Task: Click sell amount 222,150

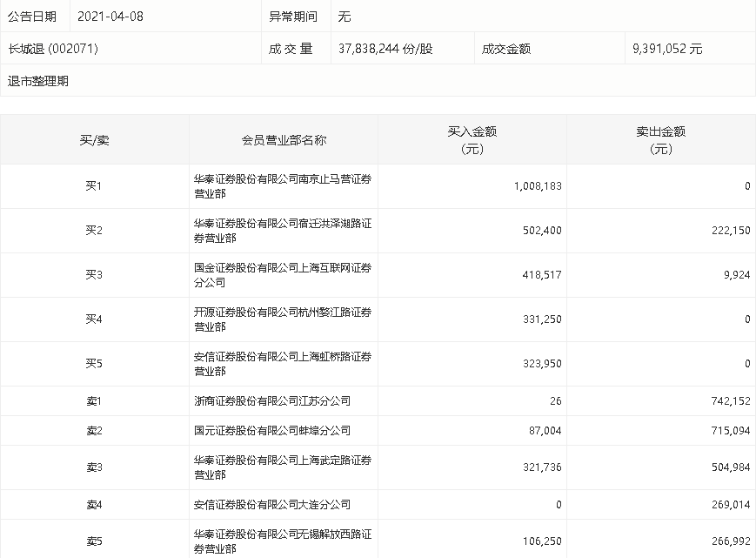Action: 731,230
